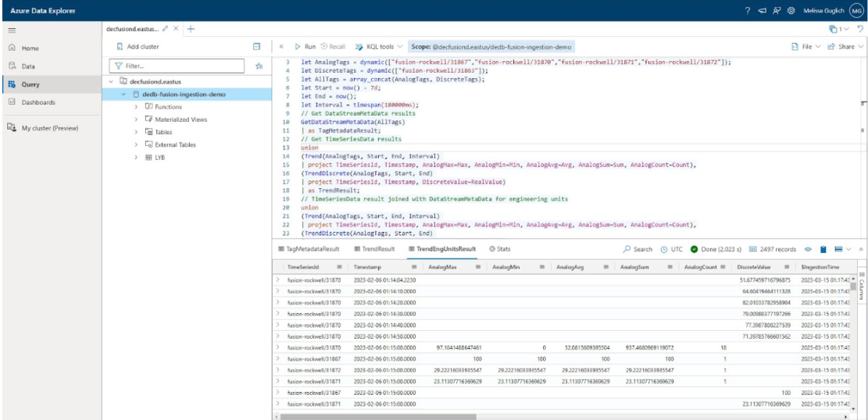Toggle the eye visibility icon in results
This screenshot has width=868, height=420.
(x=808, y=249)
